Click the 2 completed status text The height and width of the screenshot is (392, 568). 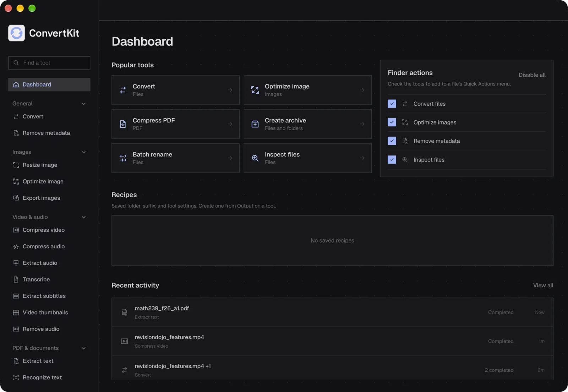coord(499,370)
